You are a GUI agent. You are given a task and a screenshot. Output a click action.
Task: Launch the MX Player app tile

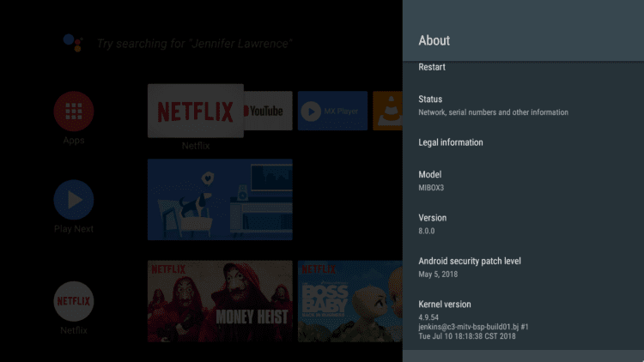click(332, 111)
